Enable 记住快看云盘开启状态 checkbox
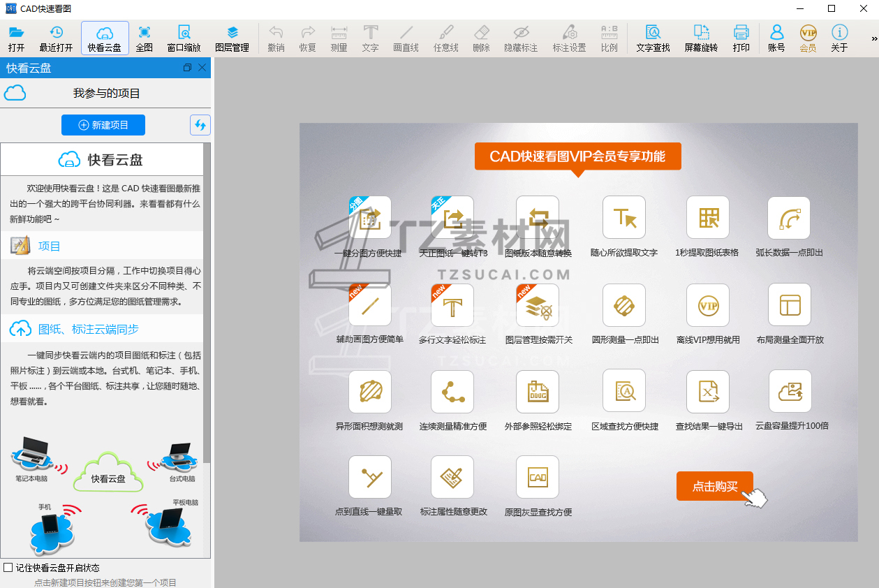879x588 pixels. click(8, 568)
